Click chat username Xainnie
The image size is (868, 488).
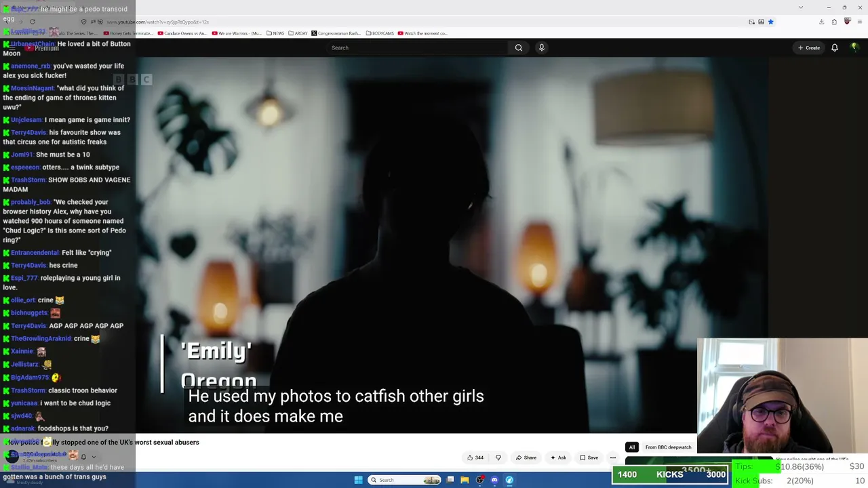tap(22, 352)
